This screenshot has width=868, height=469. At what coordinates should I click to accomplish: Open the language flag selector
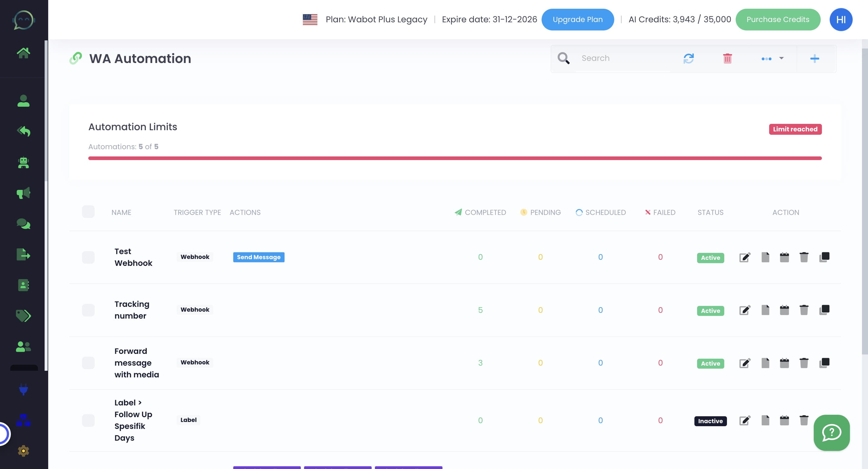[x=310, y=20]
